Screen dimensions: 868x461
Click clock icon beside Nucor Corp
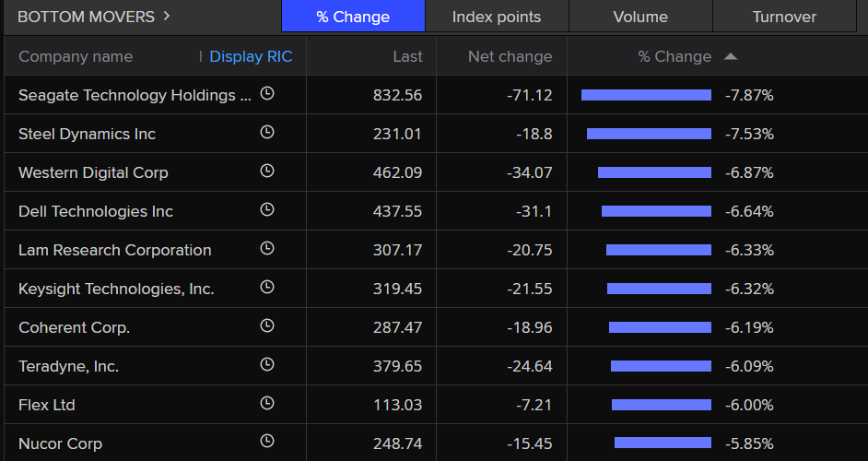pyautogui.click(x=267, y=442)
